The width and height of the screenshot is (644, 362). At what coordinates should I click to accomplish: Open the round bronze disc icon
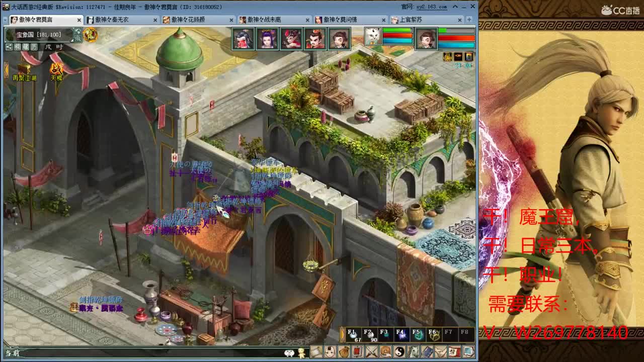coord(386,351)
